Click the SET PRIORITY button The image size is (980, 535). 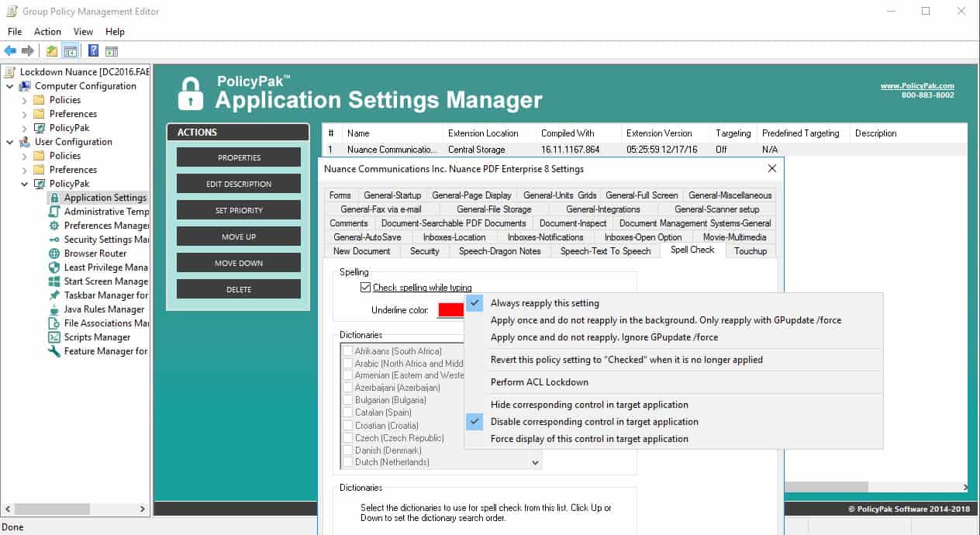pyautogui.click(x=239, y=210)
